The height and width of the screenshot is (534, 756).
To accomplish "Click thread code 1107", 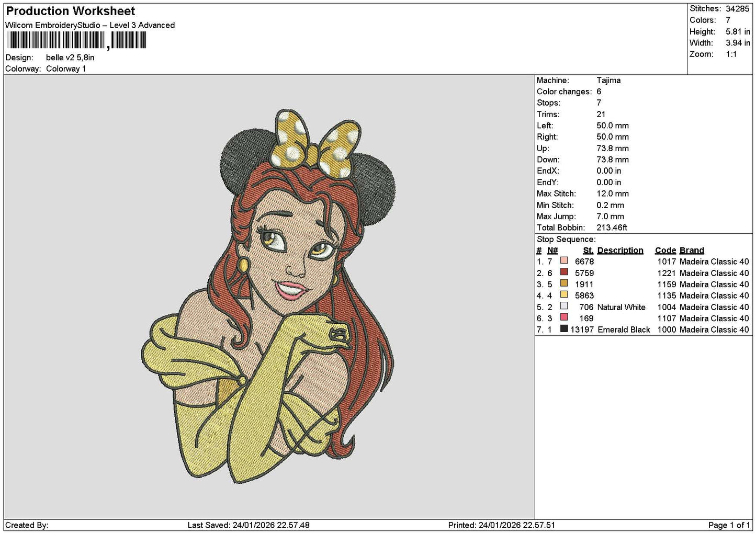I will click(667, 319).
